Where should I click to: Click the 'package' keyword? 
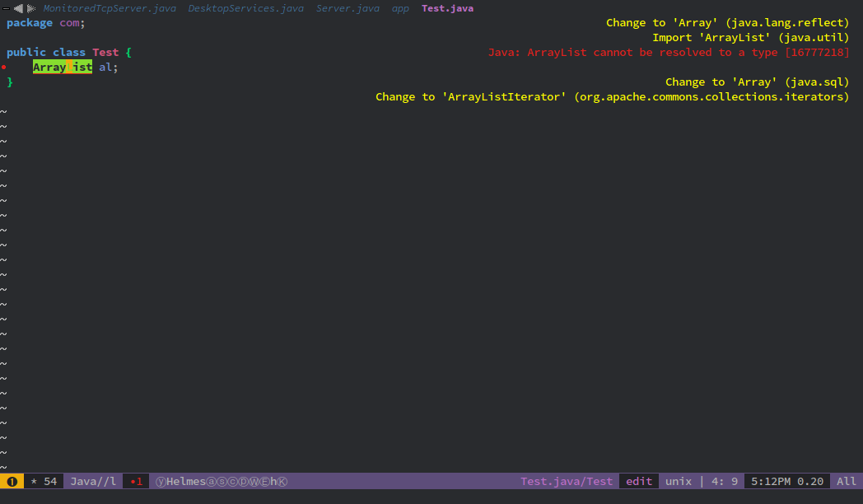coord(30,22)
